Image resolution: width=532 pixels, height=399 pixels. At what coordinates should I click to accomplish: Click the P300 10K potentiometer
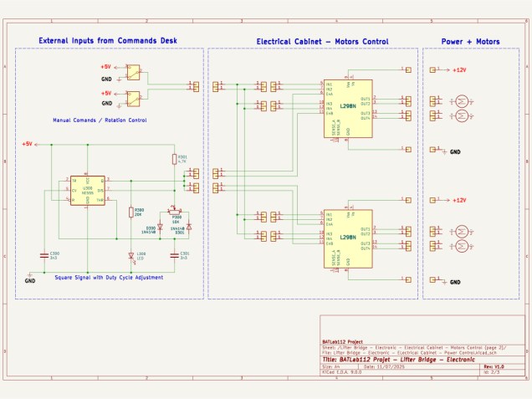point(174,212)
